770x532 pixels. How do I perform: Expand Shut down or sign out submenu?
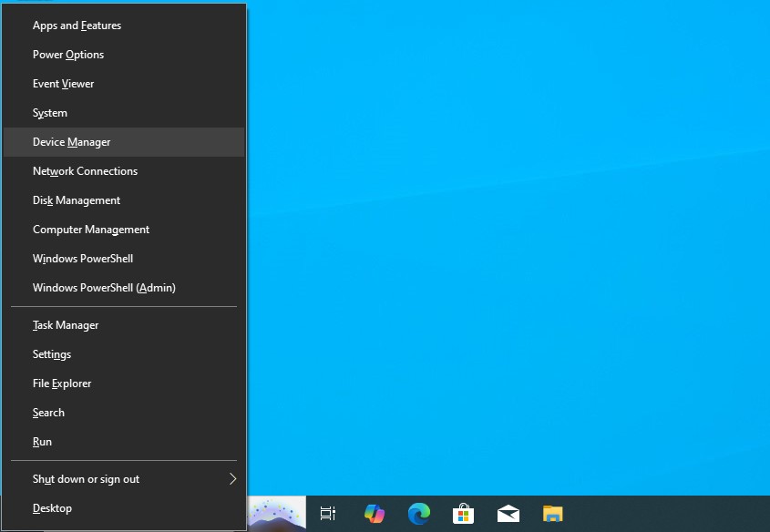124,479
